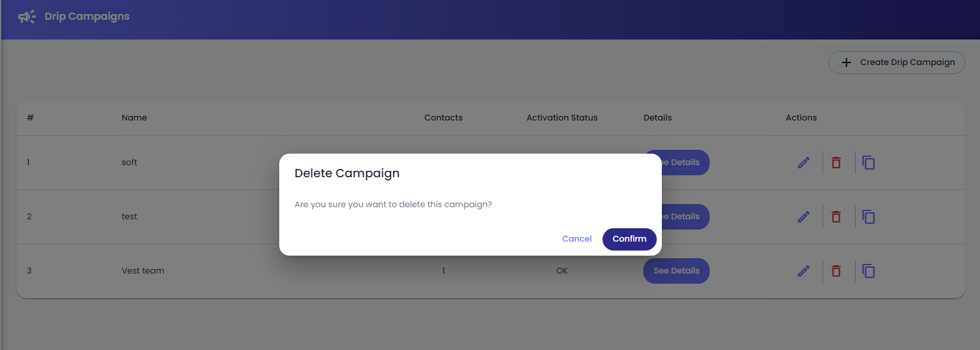Copy the test campaign via duplicate icon
This screenshot has width=980, height=350.
868,217
